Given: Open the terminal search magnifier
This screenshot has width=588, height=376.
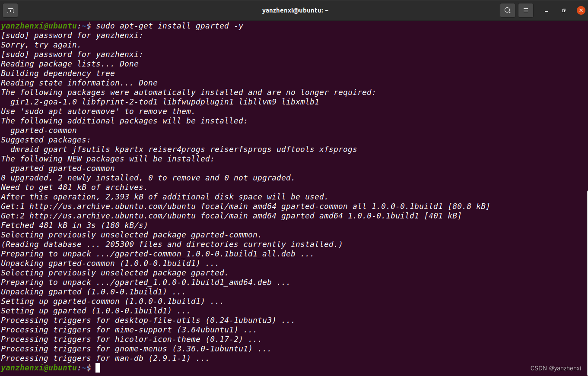Looking at the screenshot, I should [x=507, y=9].
